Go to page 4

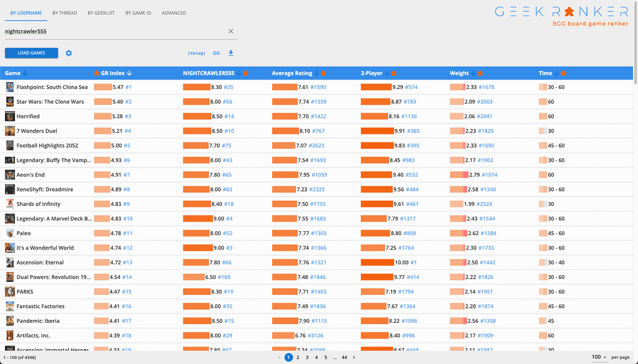click(317, 358)
